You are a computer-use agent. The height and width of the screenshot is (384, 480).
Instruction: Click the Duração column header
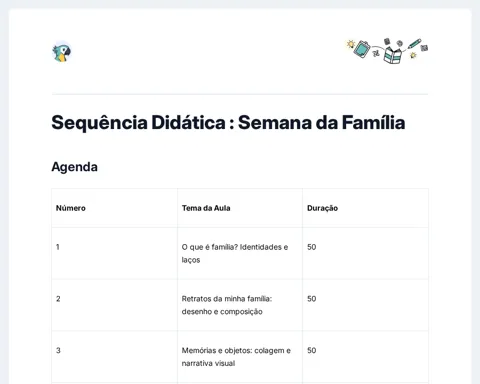pos(322,208)
